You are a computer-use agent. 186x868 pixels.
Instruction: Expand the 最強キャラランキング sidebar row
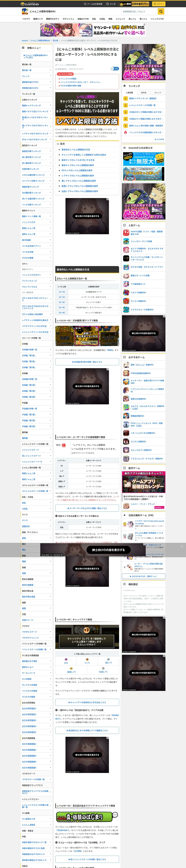point(37,105)
